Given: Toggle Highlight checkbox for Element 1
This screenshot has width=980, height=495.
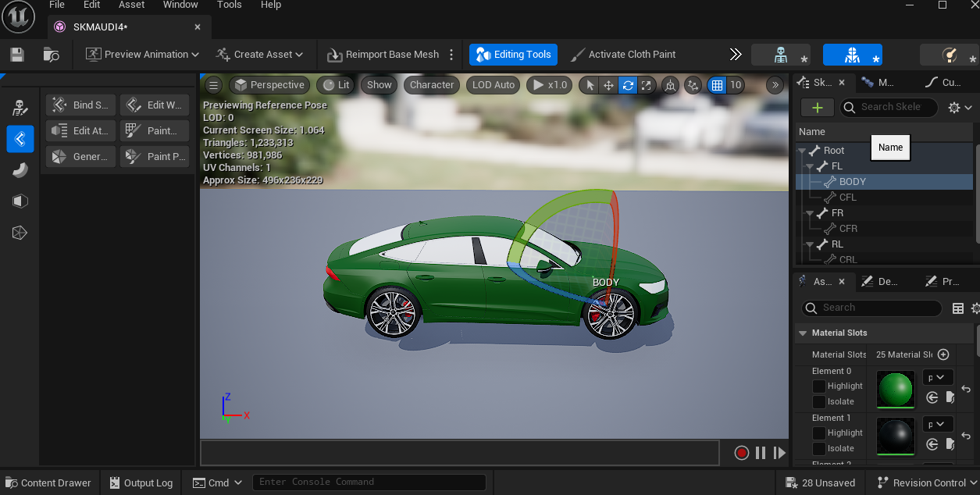Looking at the screenshot, I should click(819, 433).
